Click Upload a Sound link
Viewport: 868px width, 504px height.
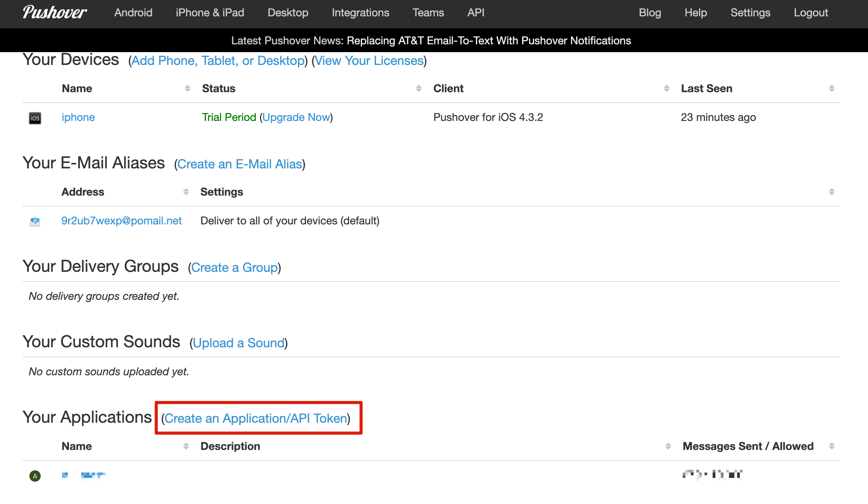tap(239, 343)
